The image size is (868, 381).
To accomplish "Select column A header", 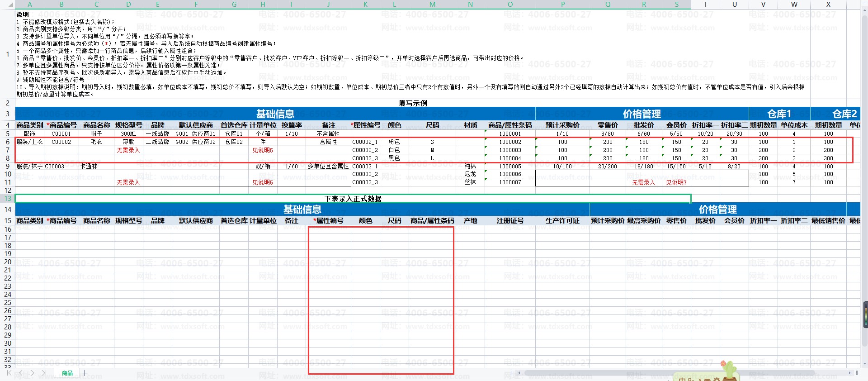I will tap(30, 5).
